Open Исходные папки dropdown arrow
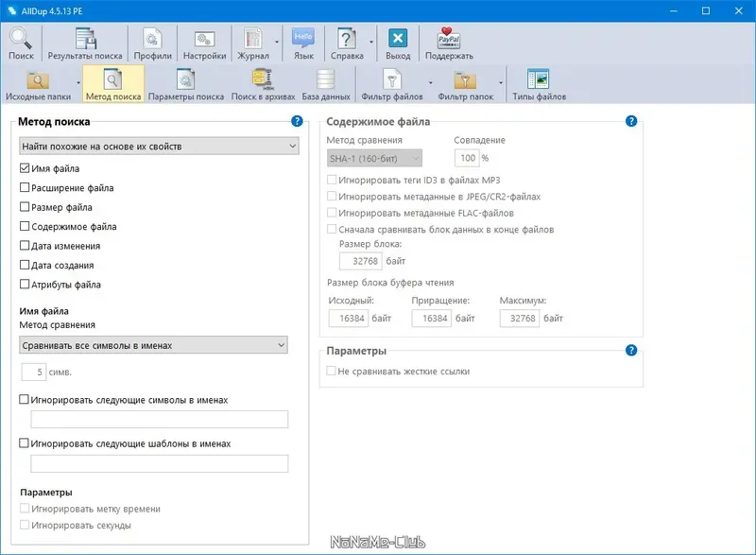 pos(78,83)
